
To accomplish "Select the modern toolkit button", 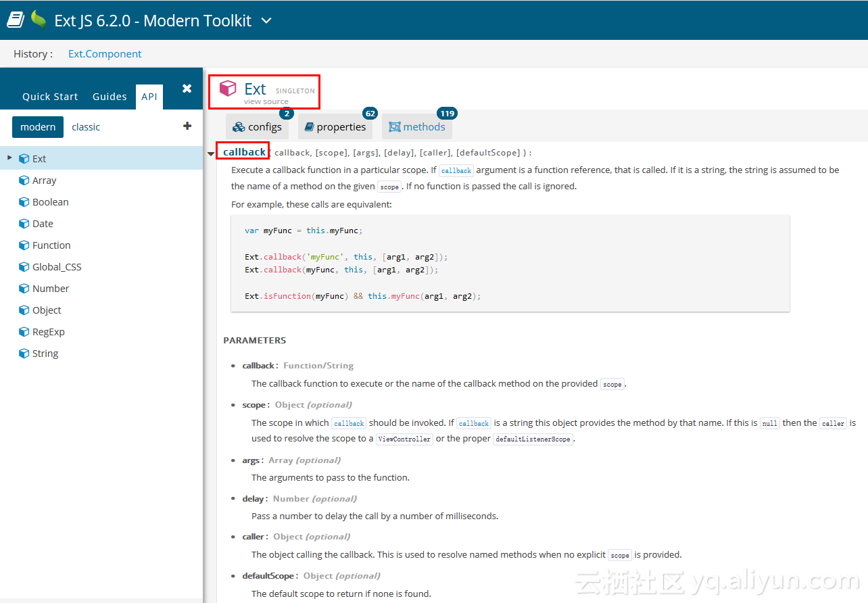I will pos(38,127).
